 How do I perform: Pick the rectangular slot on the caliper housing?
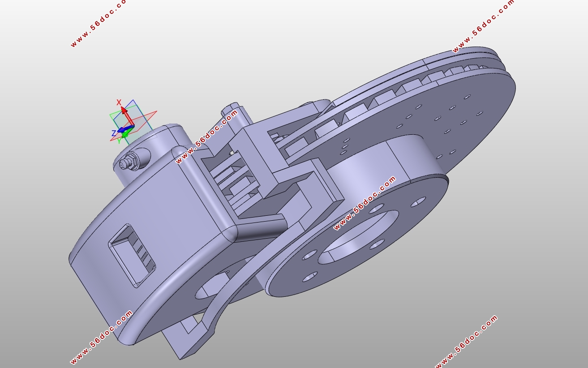pyautogui.click(x=132, y=255)
